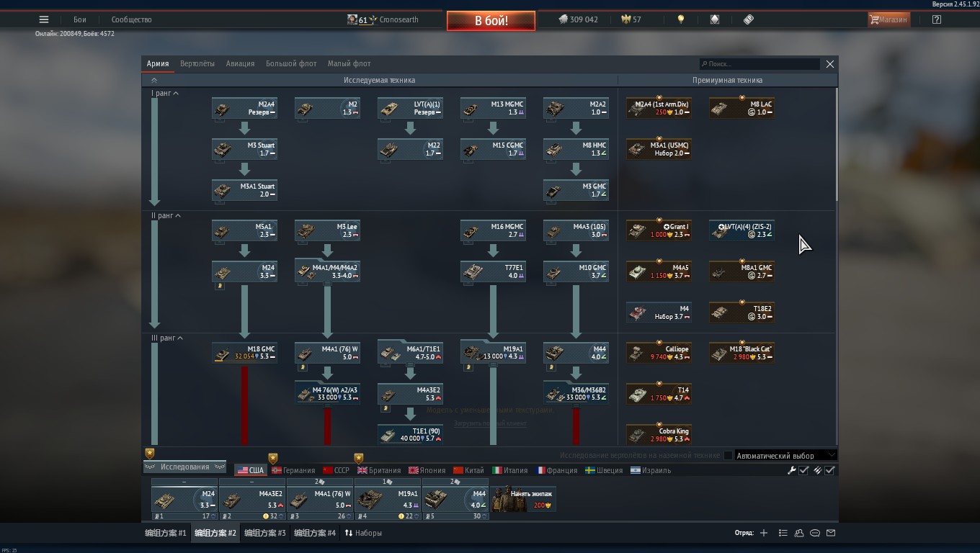Viewport: 980px width, 553px height.
Task: Select the T1E1 (90) vehicle card
Action: click(x=410, y=434)
